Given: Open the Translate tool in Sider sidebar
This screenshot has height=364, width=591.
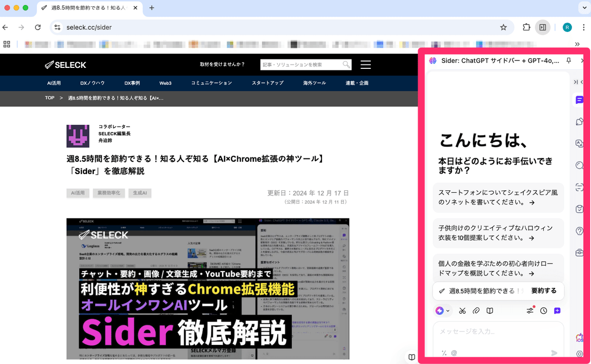Looking at the screenshot, I should [x=580, y=143].
